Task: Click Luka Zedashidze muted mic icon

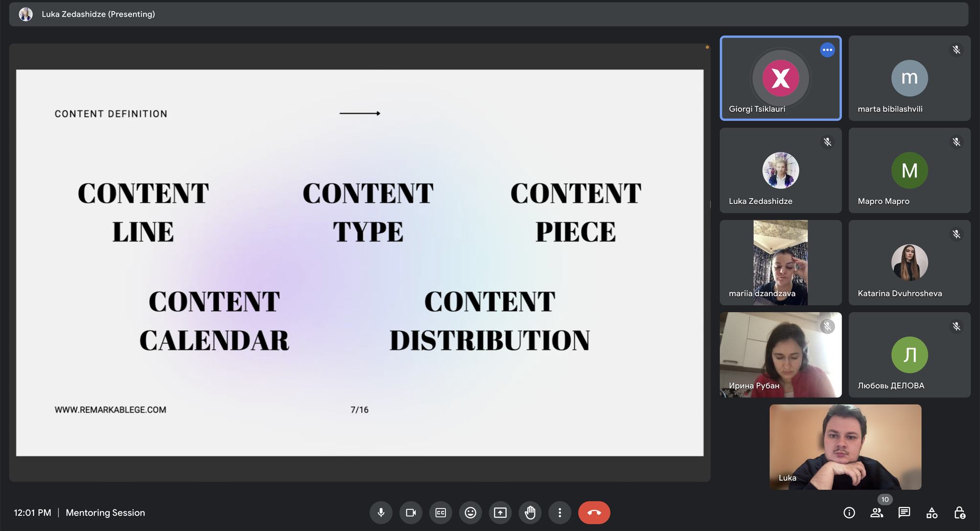Action: point(827,142)
